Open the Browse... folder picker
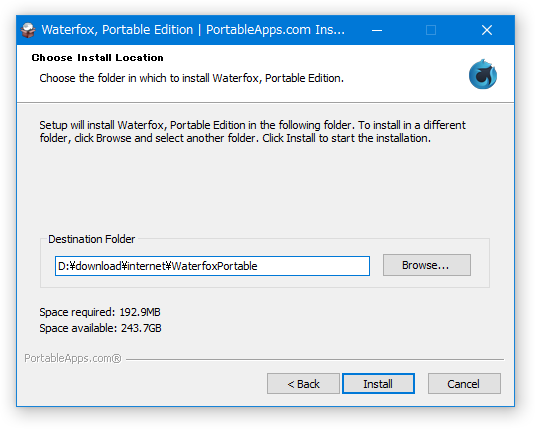 pyautogui.click(x=426, y=265)
